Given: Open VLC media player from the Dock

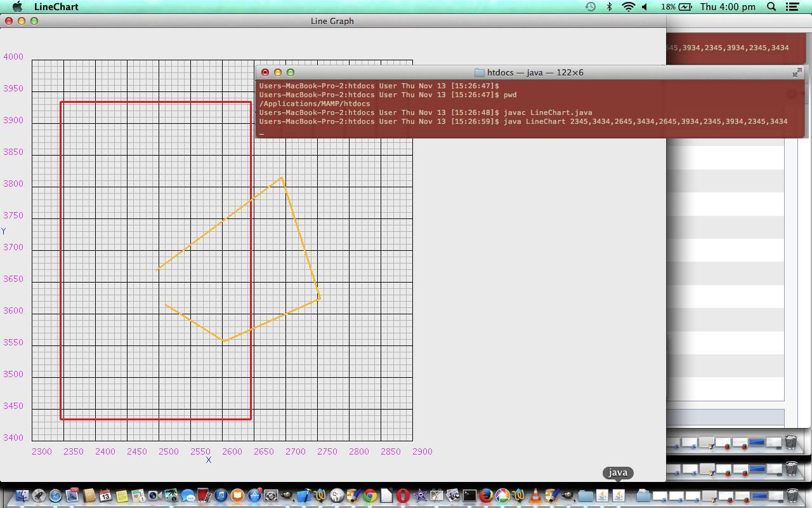Looking at the screenshot, I should click(x=536, y=495).
